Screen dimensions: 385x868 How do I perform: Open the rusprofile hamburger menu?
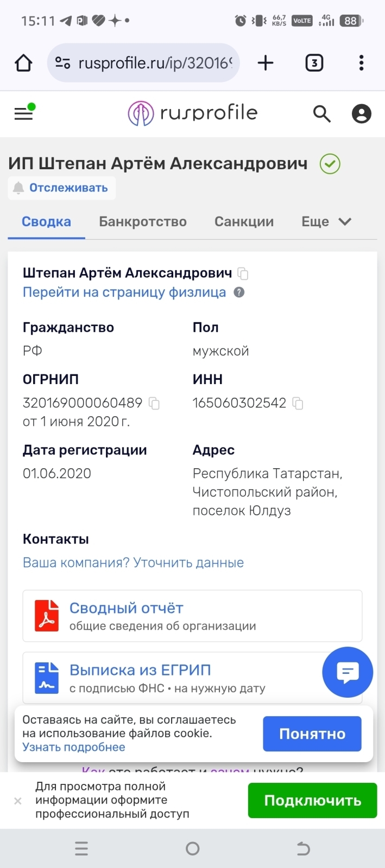pyautogui.click(x=23, y=113)
